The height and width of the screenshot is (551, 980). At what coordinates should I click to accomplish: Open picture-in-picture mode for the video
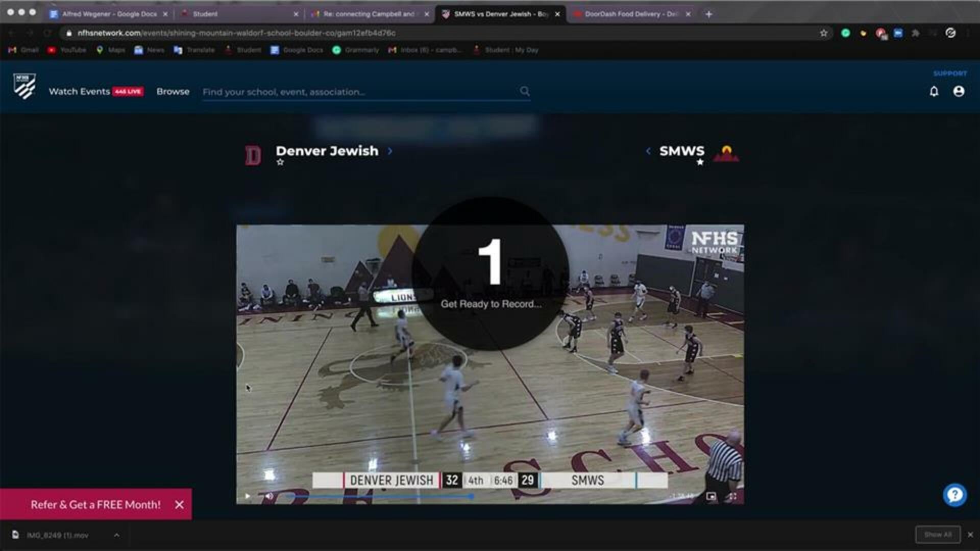710,496
